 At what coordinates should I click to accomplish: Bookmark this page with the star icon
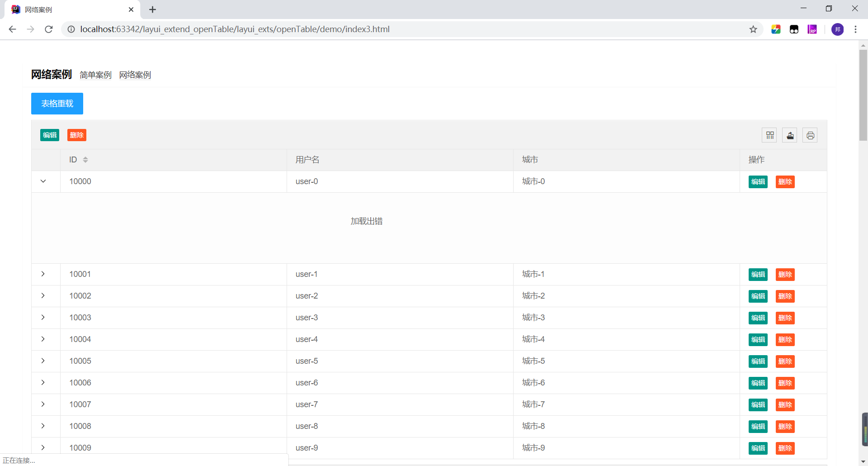click(x=753, y=29)
